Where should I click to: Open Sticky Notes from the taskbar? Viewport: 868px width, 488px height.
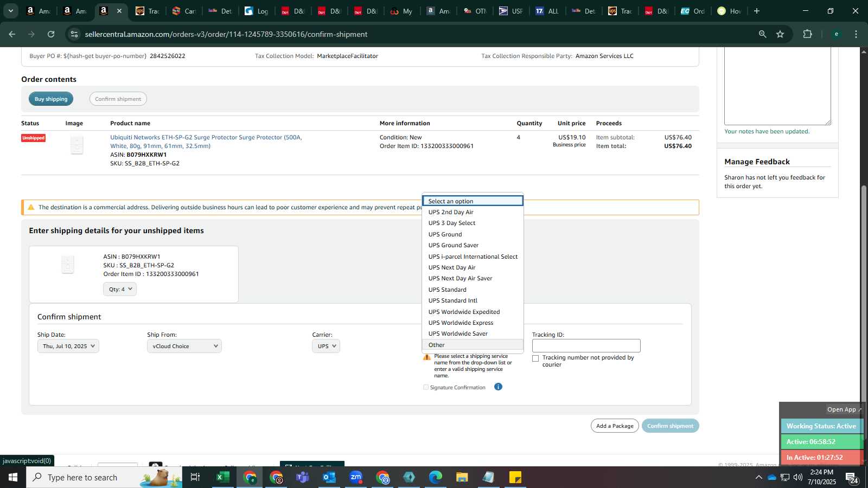[515, 477]
